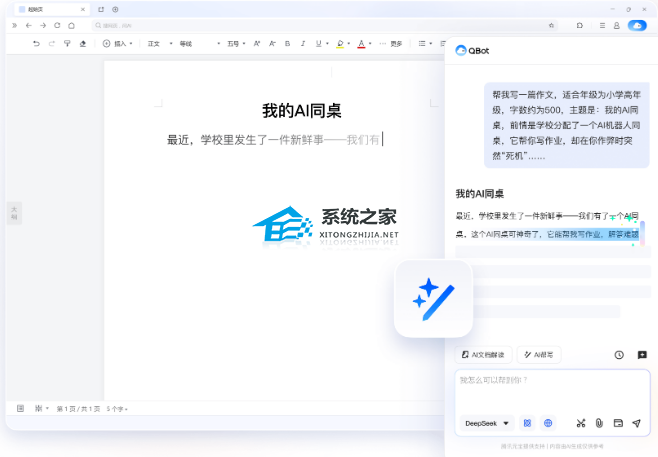
Task: Add a new browser tab
Action: pyautogui.click(x=115, y=9)
